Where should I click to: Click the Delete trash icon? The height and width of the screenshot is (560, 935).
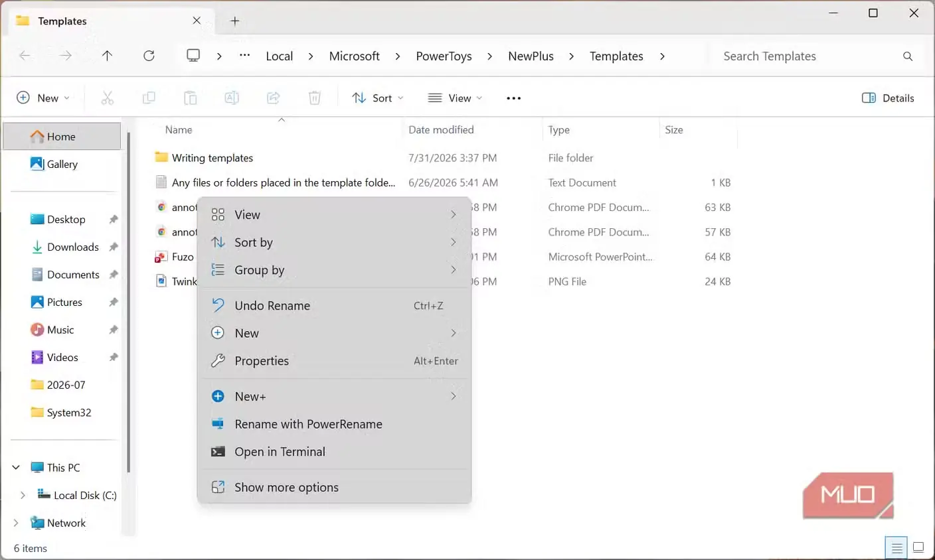(x=315, y=98)
